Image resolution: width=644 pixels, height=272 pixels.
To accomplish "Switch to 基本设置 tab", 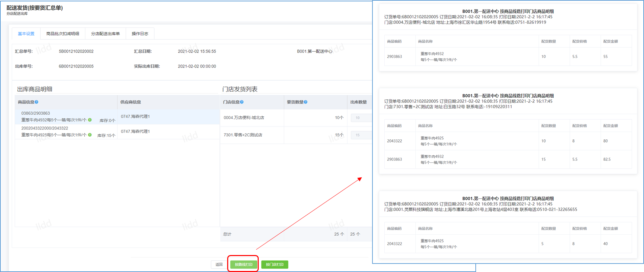I will 26,34.
